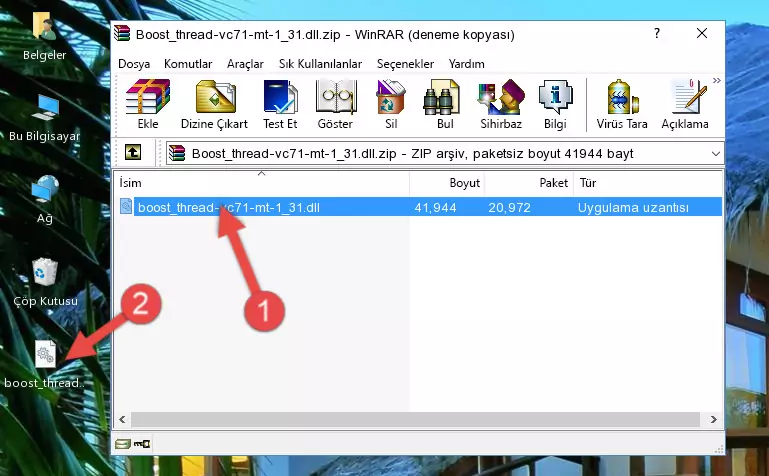Select the boost_thread dll desktop file
769x476 pixels.
45,364
